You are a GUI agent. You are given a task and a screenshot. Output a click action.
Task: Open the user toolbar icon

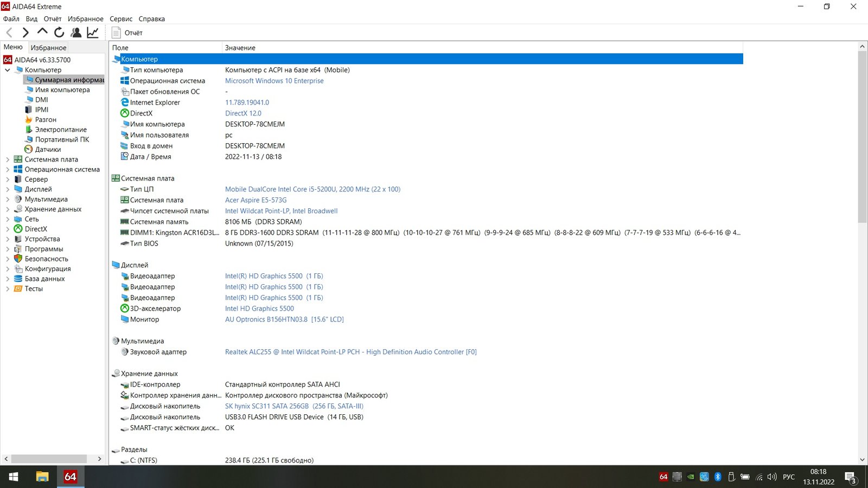point(76,33)
